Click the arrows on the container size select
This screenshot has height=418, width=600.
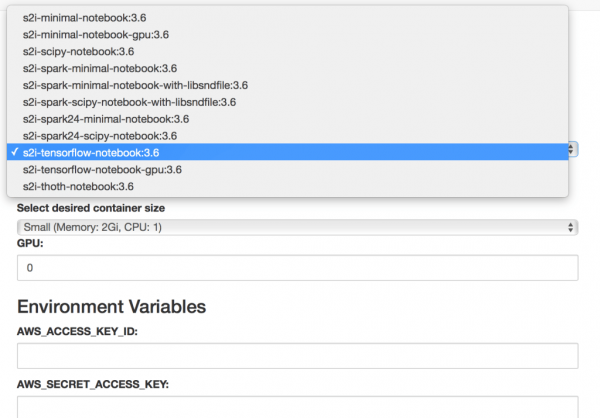tap(571, 227)
